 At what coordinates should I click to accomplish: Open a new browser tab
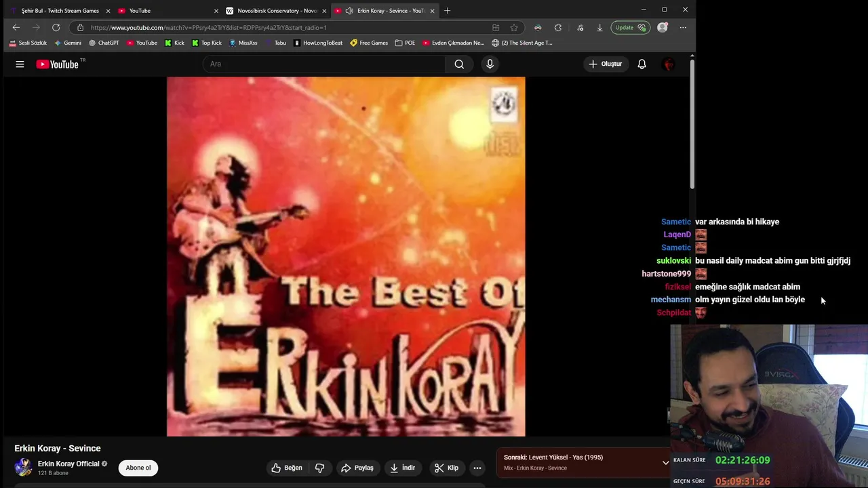pyautogui.click(x=447, y=11)
